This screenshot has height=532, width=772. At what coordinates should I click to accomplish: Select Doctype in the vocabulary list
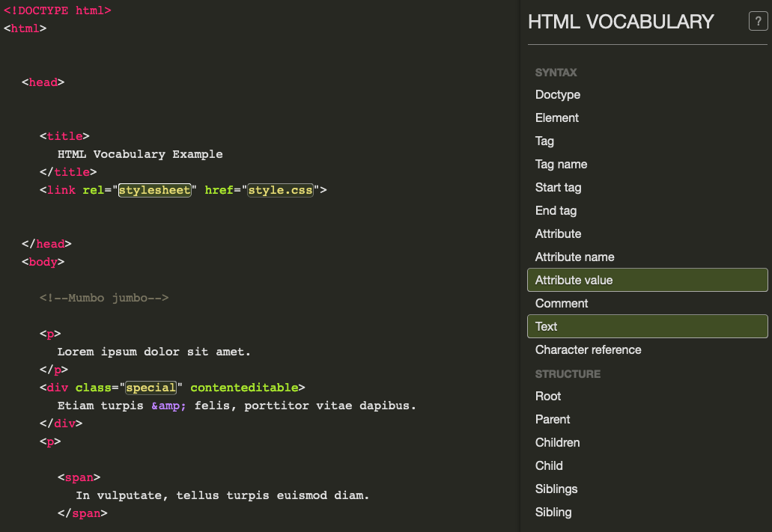558,95
